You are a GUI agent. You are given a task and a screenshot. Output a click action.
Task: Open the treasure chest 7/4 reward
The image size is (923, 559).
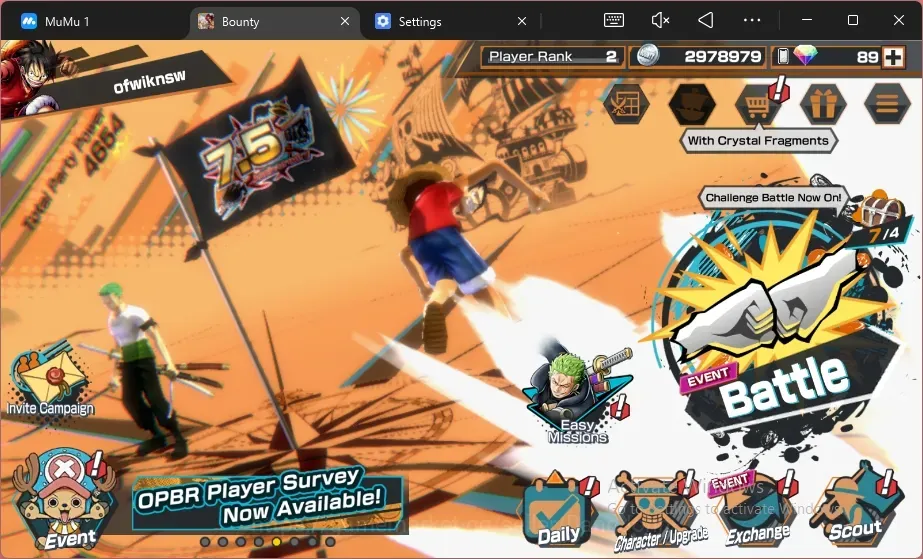(881, 213)
